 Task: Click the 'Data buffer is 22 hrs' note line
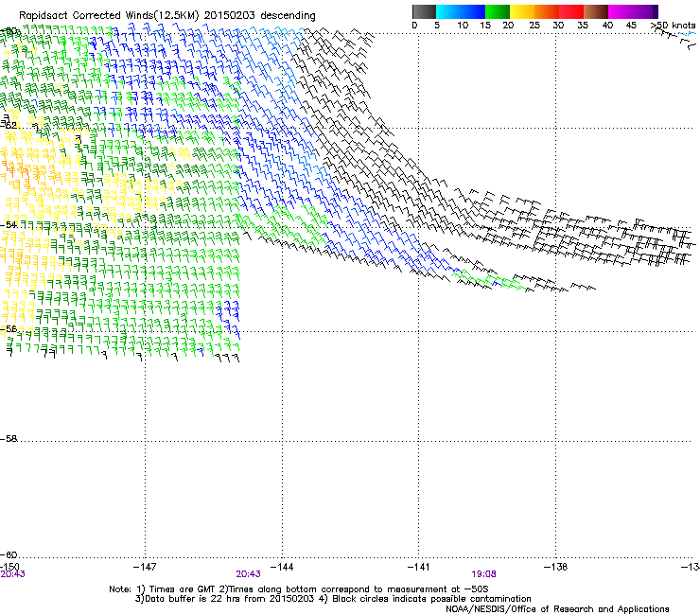pyautogui.click(x=333, y=599)
